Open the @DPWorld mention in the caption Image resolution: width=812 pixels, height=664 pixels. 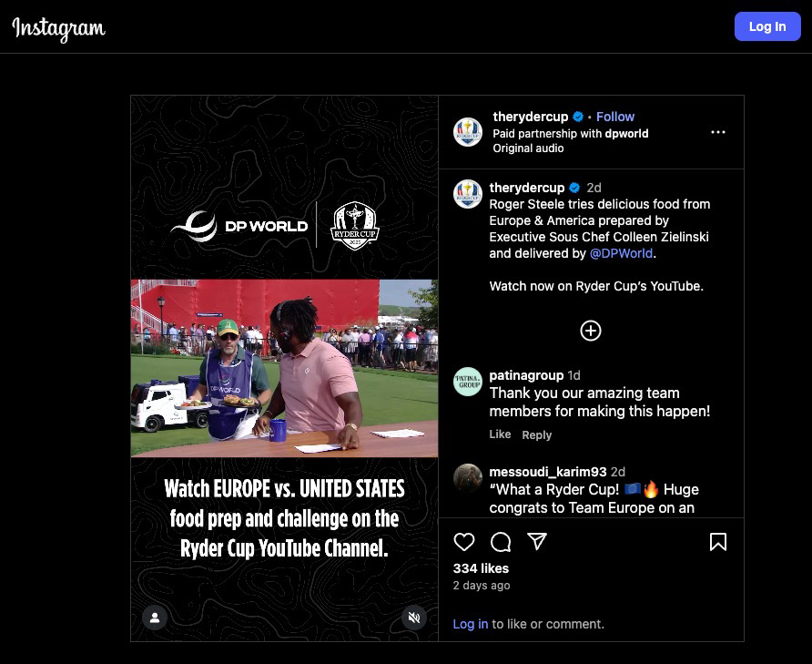point(621,253)
